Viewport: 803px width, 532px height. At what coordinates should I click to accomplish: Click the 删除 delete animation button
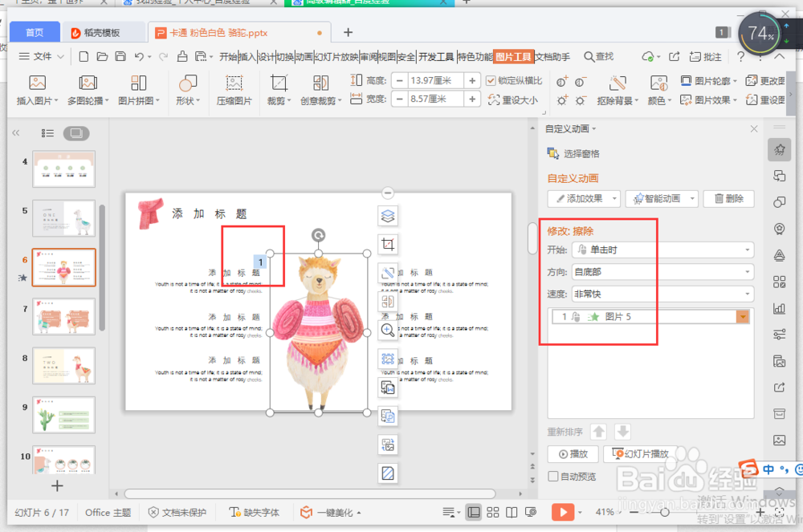click(x=729, y=198)
